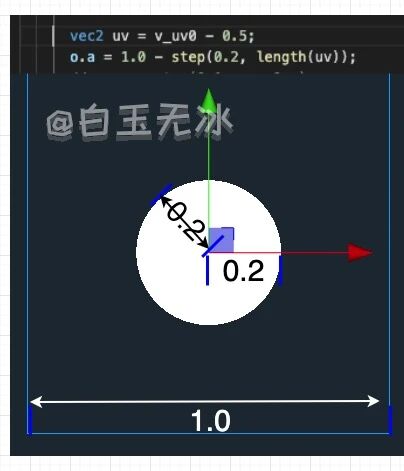Click the o.a assignment target in the code
The height and width of the screenshot is (471, 404).
pos(82,57)
